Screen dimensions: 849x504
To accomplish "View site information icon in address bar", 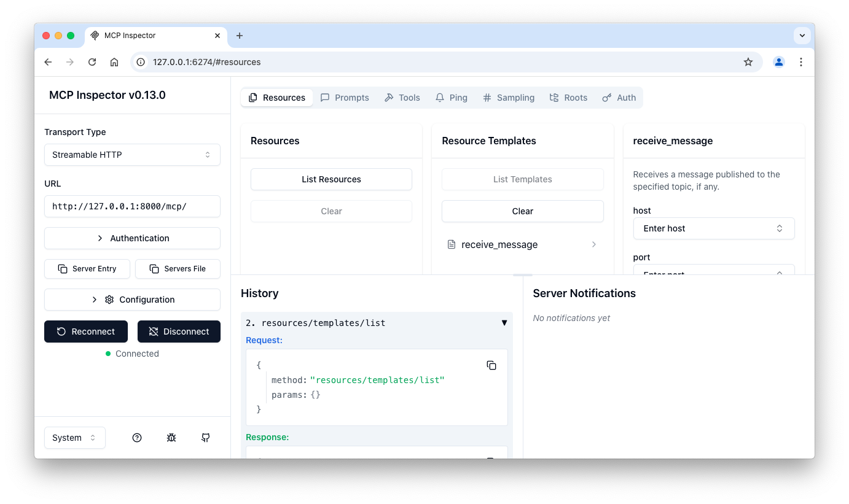I will [x=141, y=62].
